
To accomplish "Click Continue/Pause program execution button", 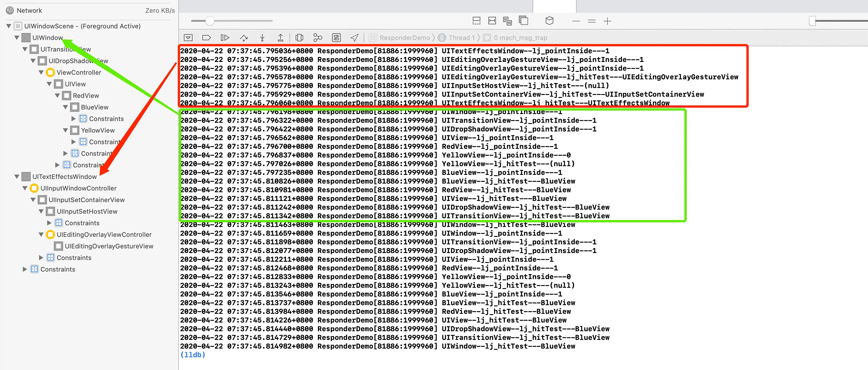I will [225, 38].
